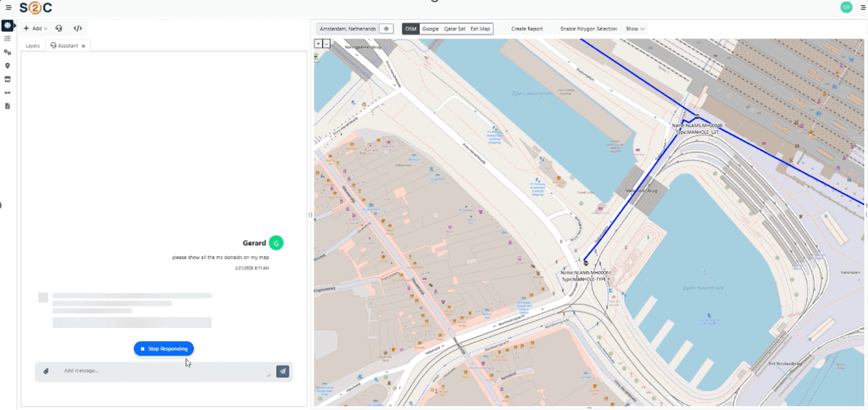Switch basemap to Google
Image resolution: width=868 pixels, height=410 pixels.
430,29
